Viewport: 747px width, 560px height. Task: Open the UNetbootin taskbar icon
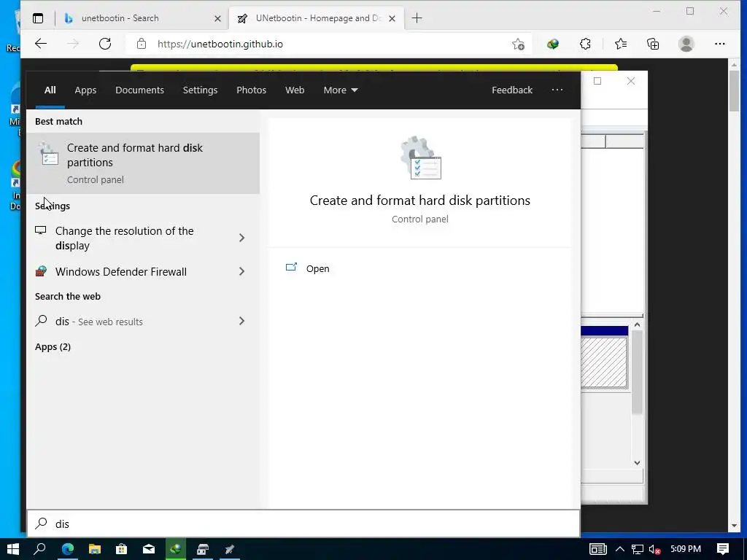pyautogui.click(x=230, y=549)
